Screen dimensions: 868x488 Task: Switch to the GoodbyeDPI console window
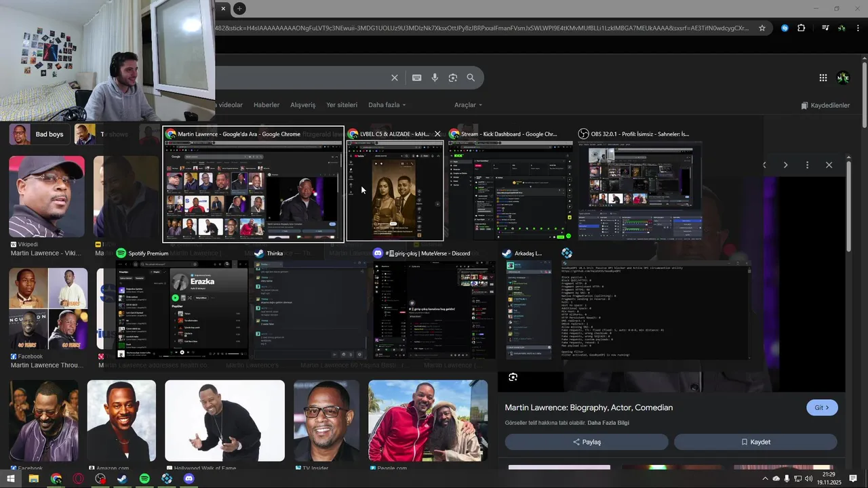click(x=656, y=304)
